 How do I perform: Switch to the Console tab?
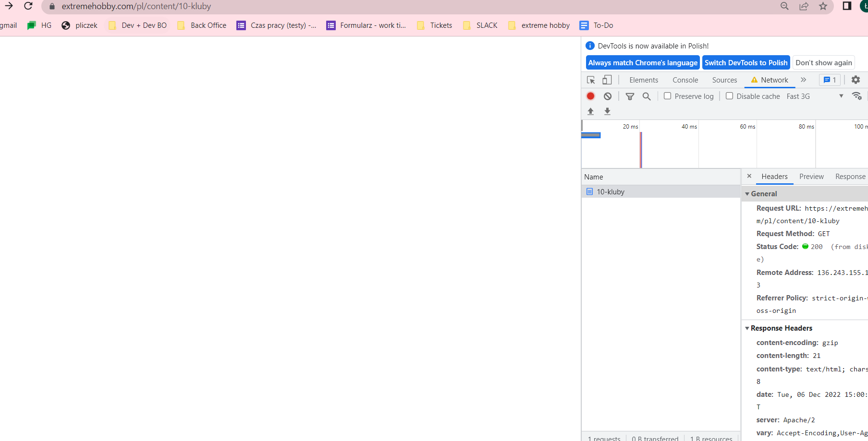coord(685,80)
